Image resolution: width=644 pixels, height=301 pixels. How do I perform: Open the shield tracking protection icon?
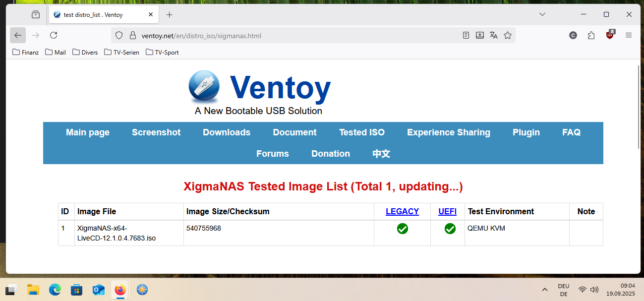pos(119,35)
